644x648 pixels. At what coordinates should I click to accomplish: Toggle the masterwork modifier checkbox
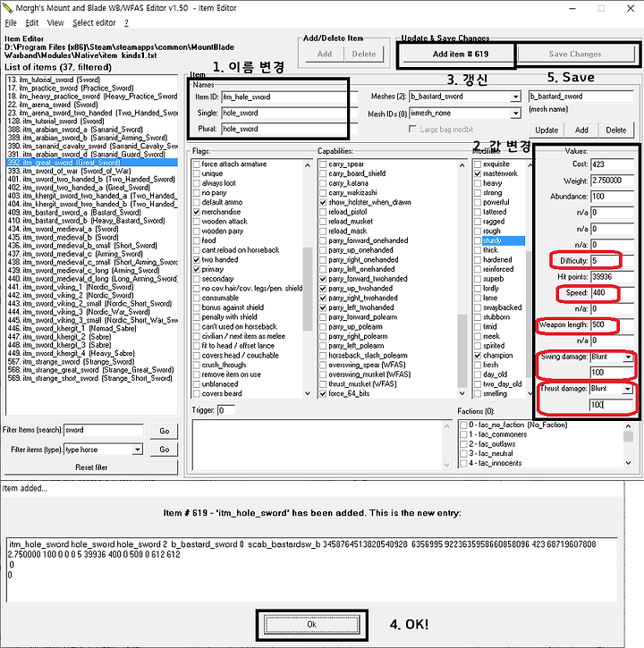click(x=478, y=173)
